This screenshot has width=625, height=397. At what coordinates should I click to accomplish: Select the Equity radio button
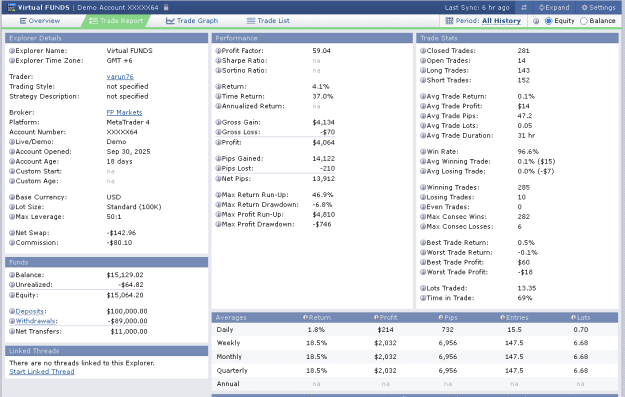548,21
